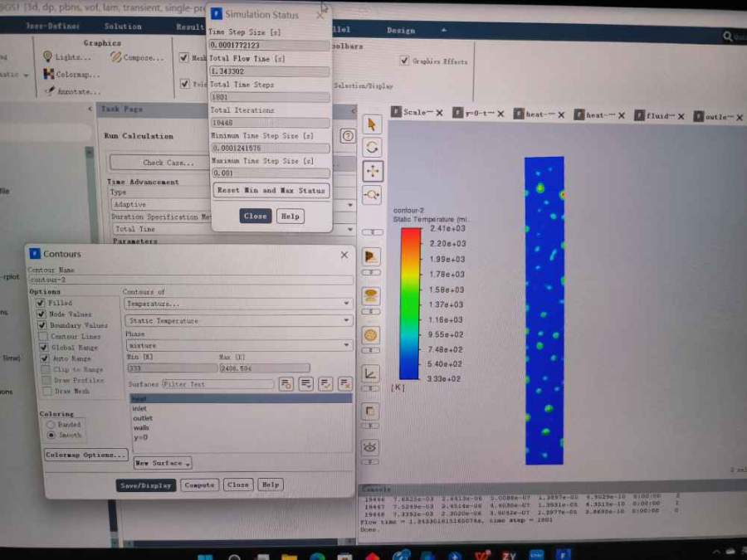The height and width of the screenshot is (560, 747).
Task: Open the Total Time duration dropdown
Action: click(234, 229)
